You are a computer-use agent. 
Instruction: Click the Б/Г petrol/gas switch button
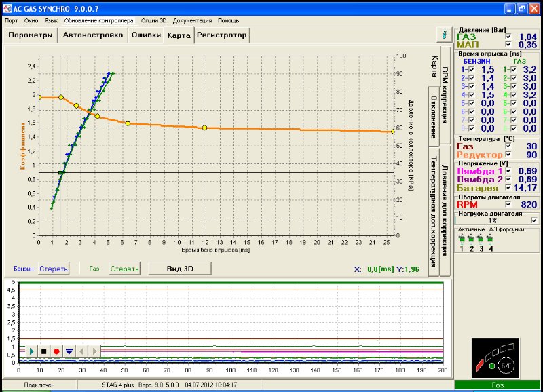tap(506, 365)
